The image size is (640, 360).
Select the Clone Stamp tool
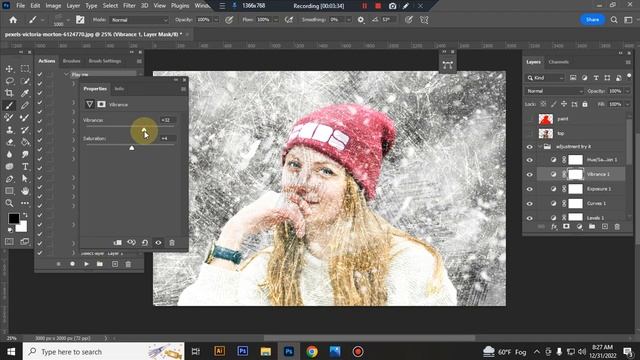coord(9,130)
